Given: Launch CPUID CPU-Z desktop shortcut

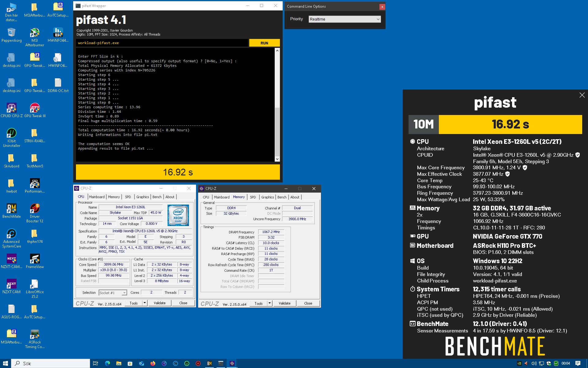Looking at the screenshot, I should [x=11, y=111].
